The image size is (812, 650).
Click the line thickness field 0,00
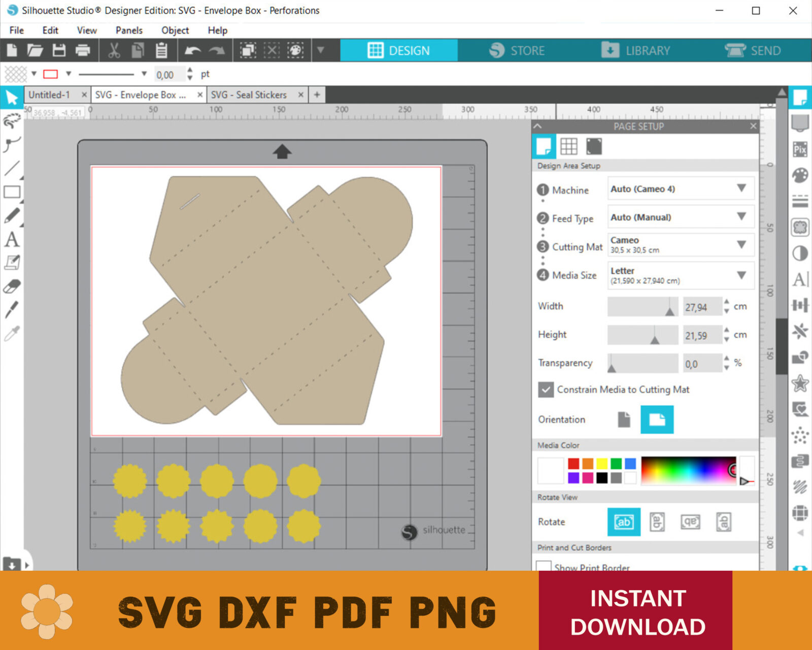(170, 75)
